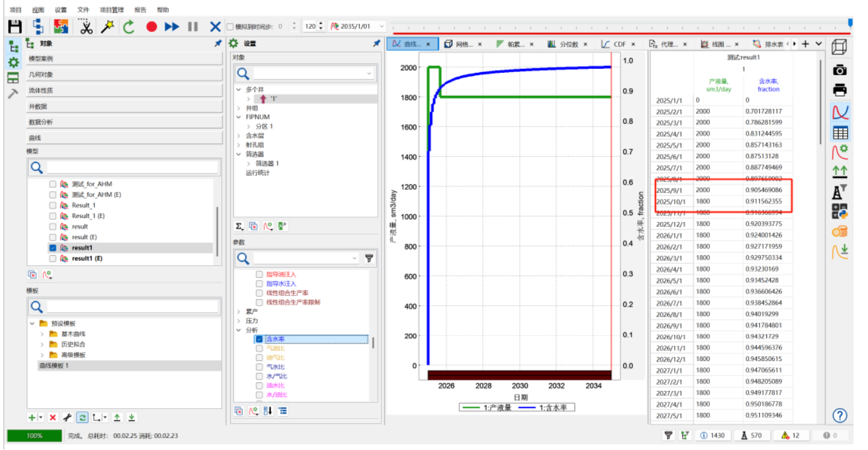Image resolution: width=868 pixels, height=450 pixels.
Task: Check the Result_1 model checkbox
Action: tap(53, 205)
